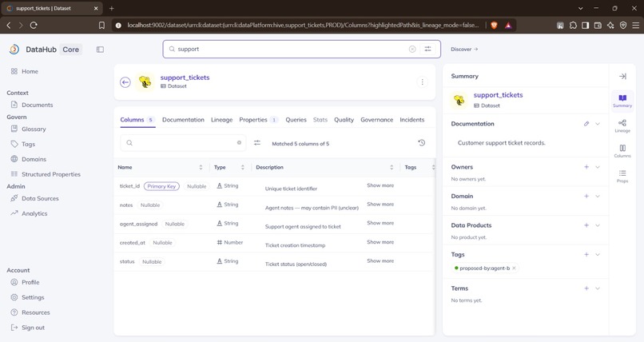Click the column search field

183,143
